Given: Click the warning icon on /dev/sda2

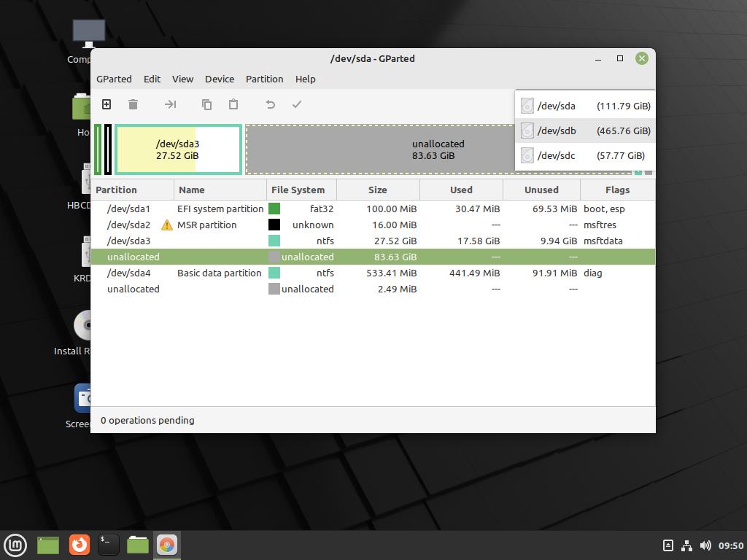Looking at the screenshot, I should tap(167, 225).
